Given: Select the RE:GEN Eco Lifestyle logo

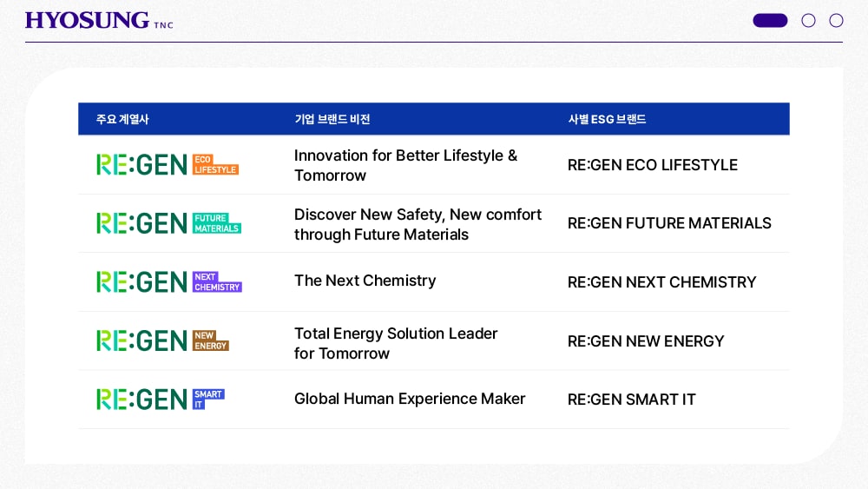Looking at the screenshot, I should (168, 164).
